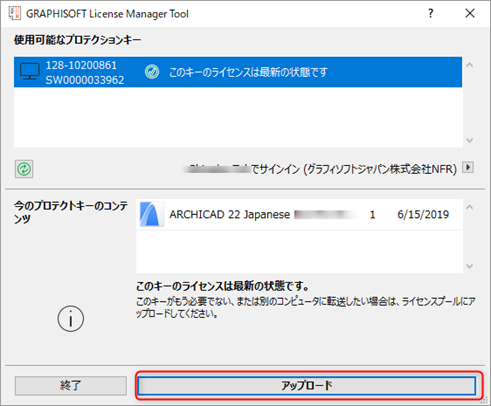Screen dimensions: 491x406
Task: Click up arrow of protection key list
Action: 470,65
